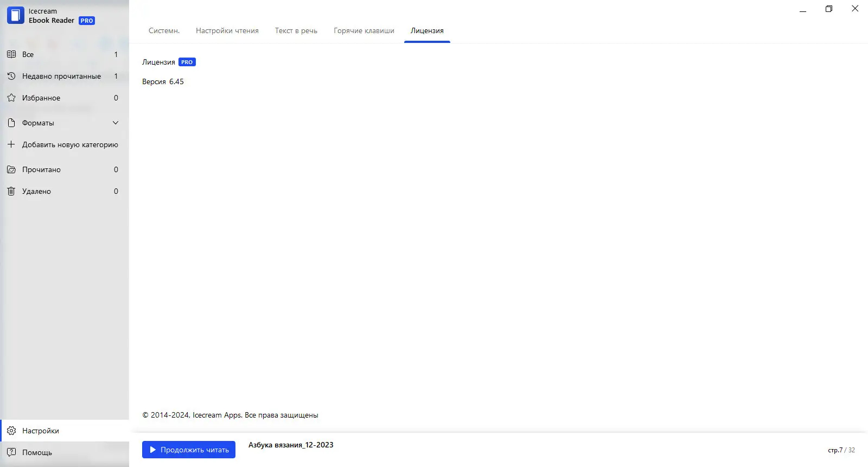This screenshot has height=467, width=868.
Task: Select the Горячие клавиши tab
Action: (364, 30)
